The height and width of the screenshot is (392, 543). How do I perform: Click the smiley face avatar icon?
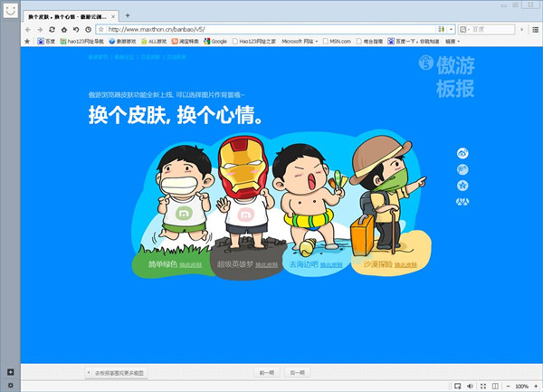click(x=10, y=10)
